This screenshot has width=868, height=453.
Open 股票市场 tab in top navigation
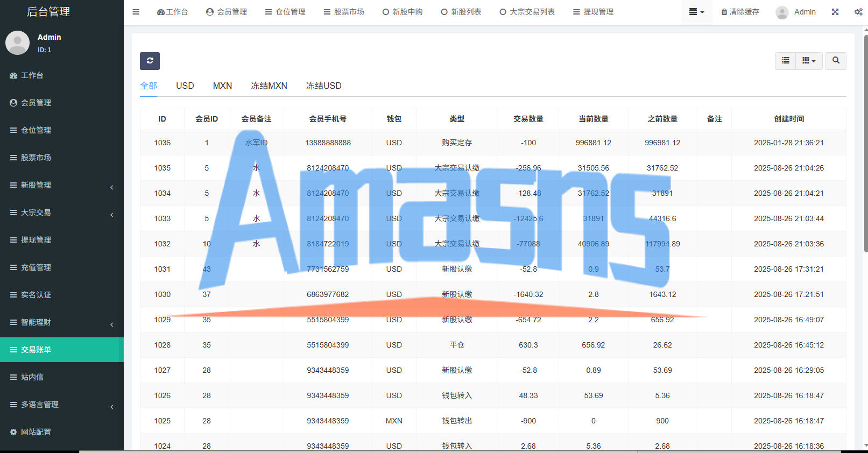click(x=344, y=12)
